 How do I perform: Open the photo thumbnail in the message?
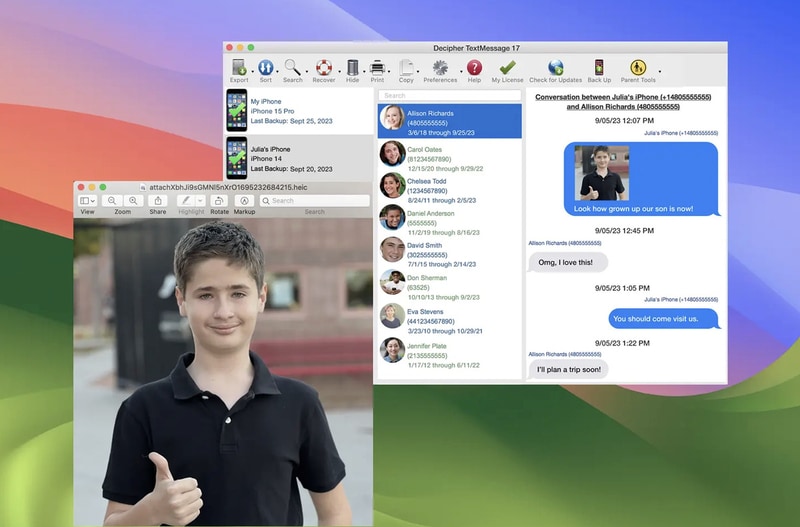point(602,173)
